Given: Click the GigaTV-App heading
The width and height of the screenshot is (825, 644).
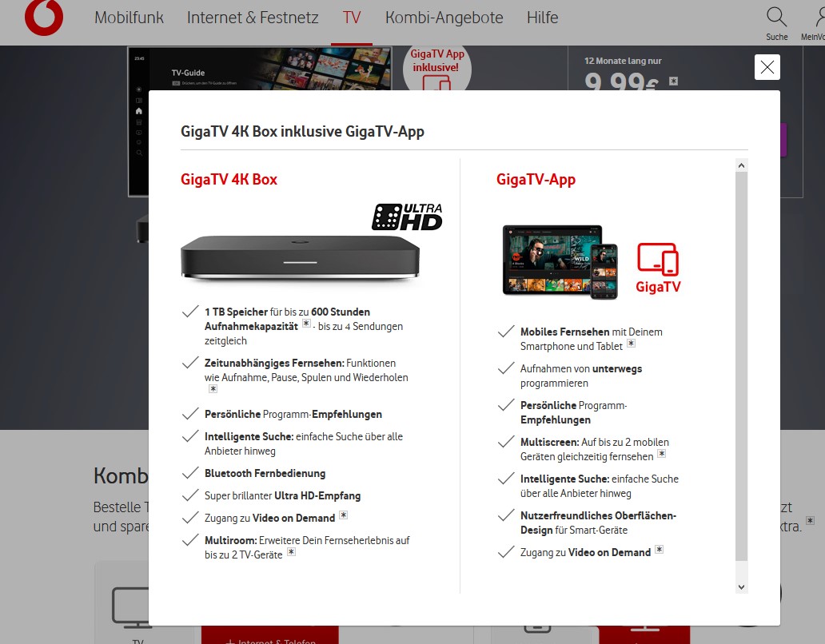Looking at the screenshot, I should (536, 179).
